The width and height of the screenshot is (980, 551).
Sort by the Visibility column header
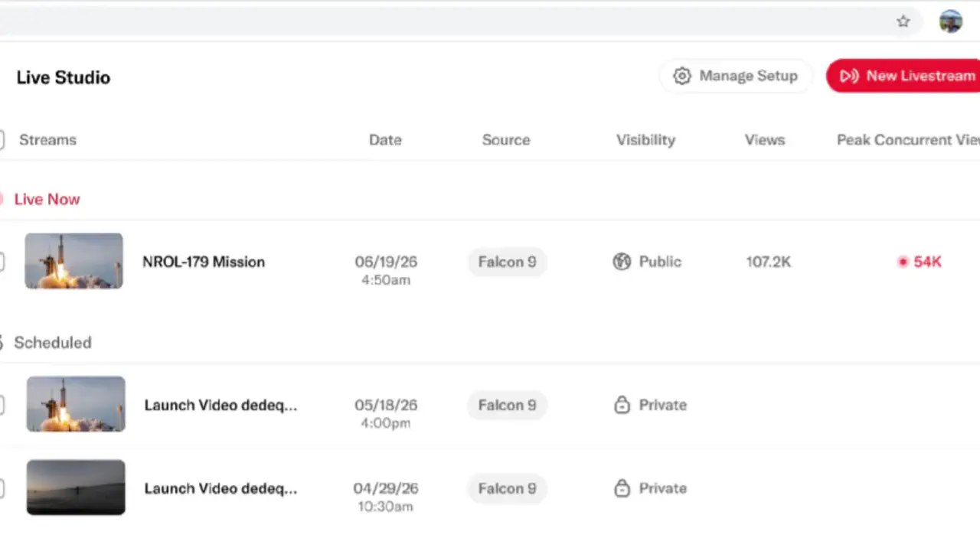pyautogui.click(x=645, y=140)
